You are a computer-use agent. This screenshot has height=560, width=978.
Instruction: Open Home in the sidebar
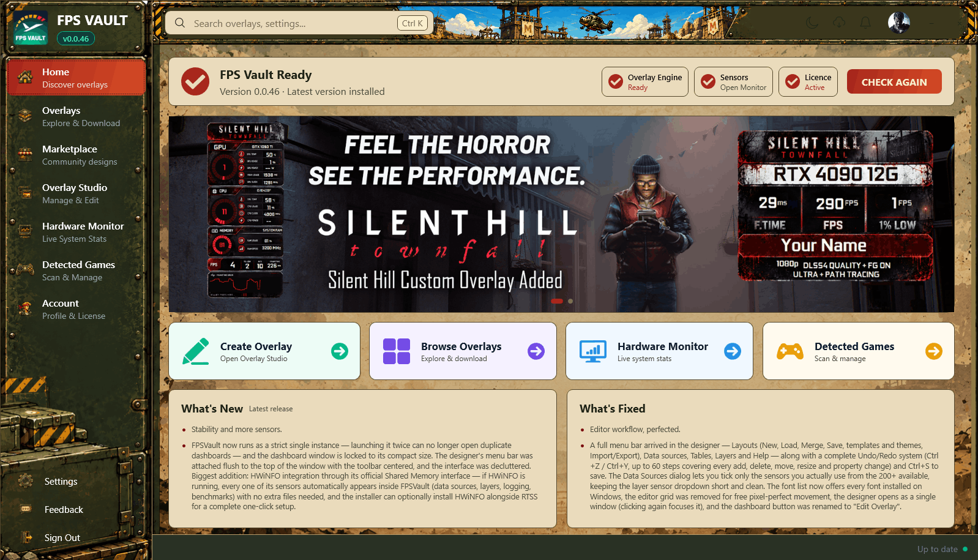point(76,78)
